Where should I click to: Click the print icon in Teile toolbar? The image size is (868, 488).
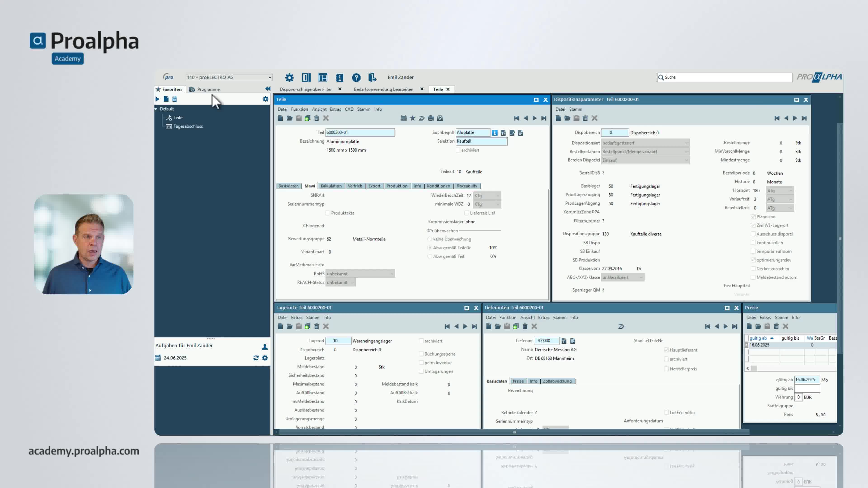430,118
